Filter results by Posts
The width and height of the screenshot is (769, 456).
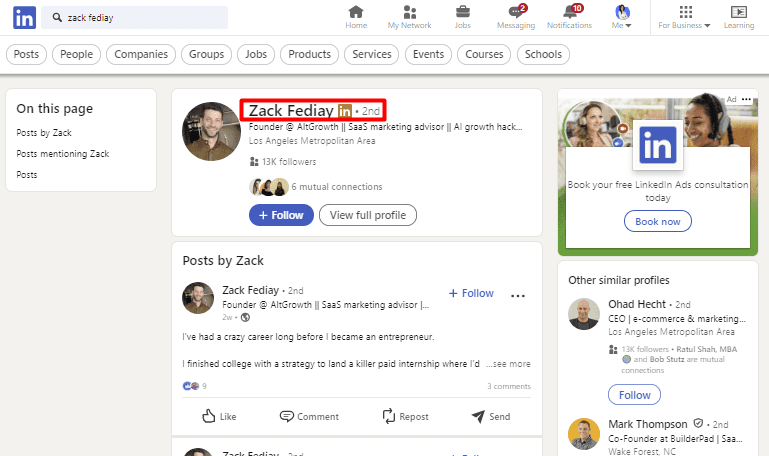pos(26,54)
